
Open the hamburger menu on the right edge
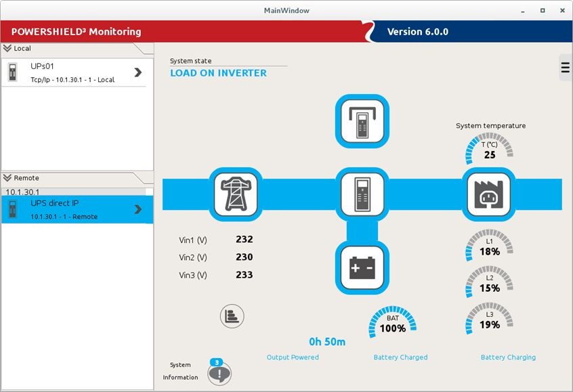[565, 67]
